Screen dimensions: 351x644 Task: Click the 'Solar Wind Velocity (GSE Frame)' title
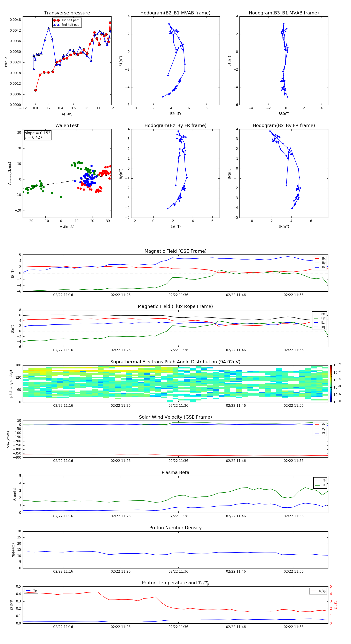[x=175, y=417]
